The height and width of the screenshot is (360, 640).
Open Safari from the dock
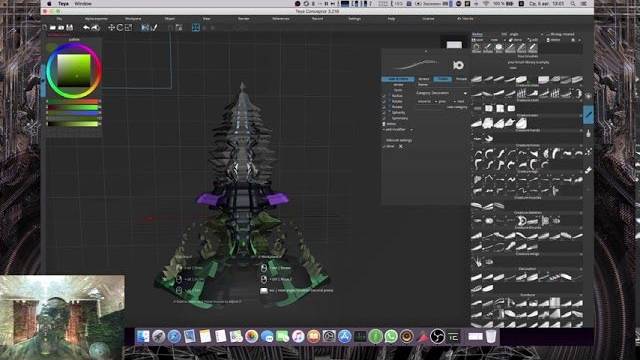174,336
